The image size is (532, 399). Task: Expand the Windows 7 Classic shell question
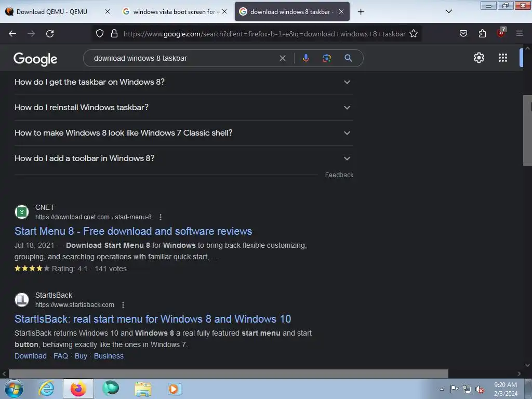click(x=183, y=133)
